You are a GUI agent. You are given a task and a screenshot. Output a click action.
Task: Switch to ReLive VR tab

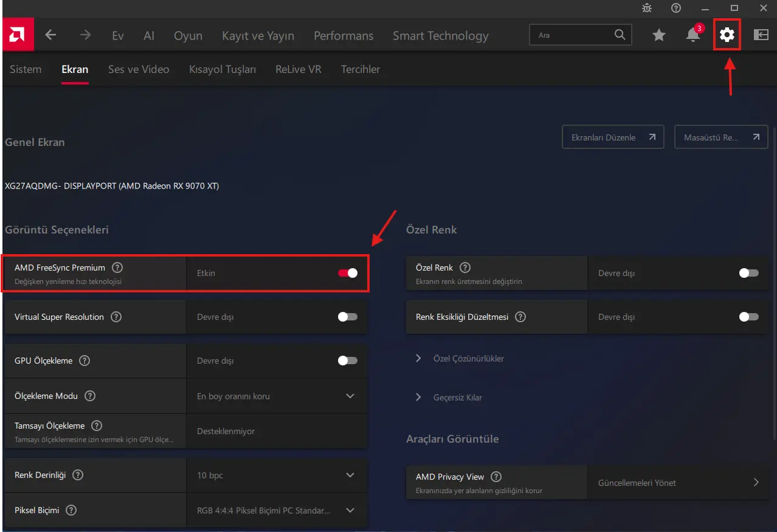pyautogui.click(x=298, y=69)
